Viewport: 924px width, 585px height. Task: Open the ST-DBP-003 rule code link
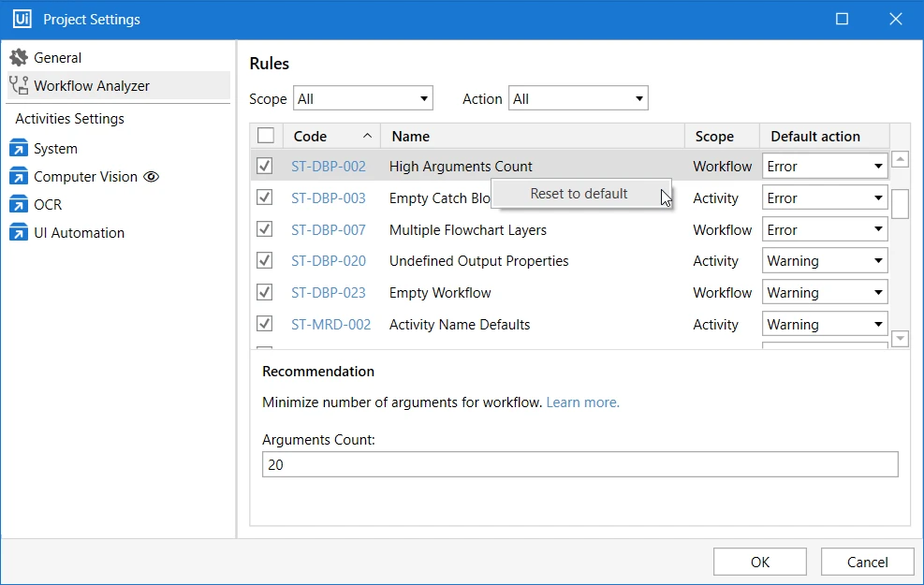pos(329,198)
